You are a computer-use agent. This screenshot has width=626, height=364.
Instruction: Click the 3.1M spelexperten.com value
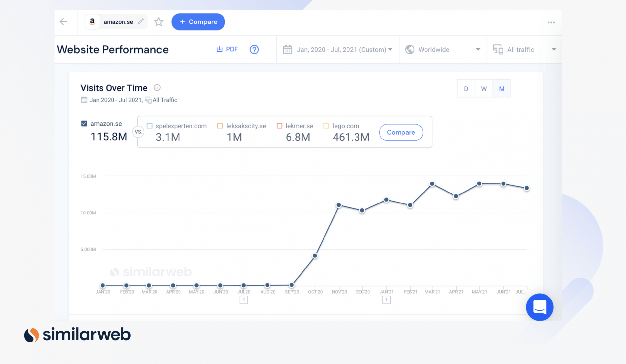pyautogui.click(x=168, y=137)
